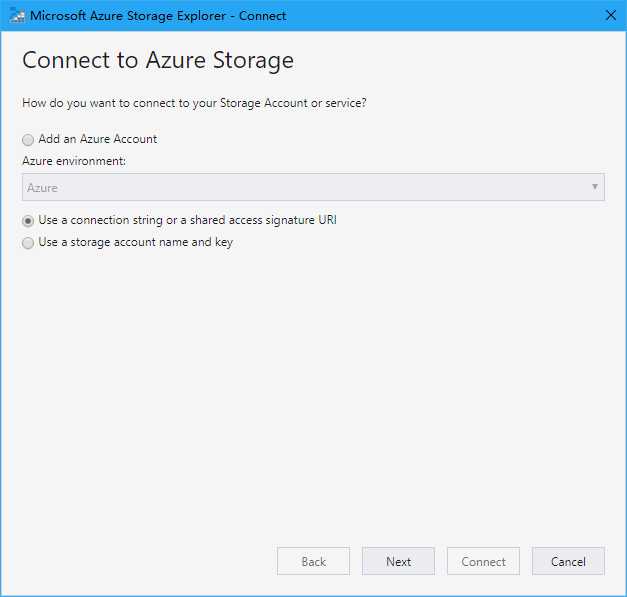This screenshot has height=597, width=627.
Task: Click the 'Azure environment:' field label
Action: pos(74,161)
